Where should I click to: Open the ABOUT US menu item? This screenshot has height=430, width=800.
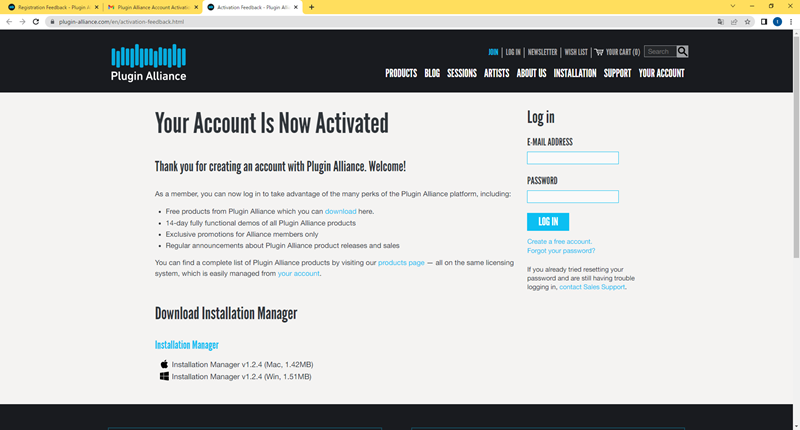coord(531,73)
